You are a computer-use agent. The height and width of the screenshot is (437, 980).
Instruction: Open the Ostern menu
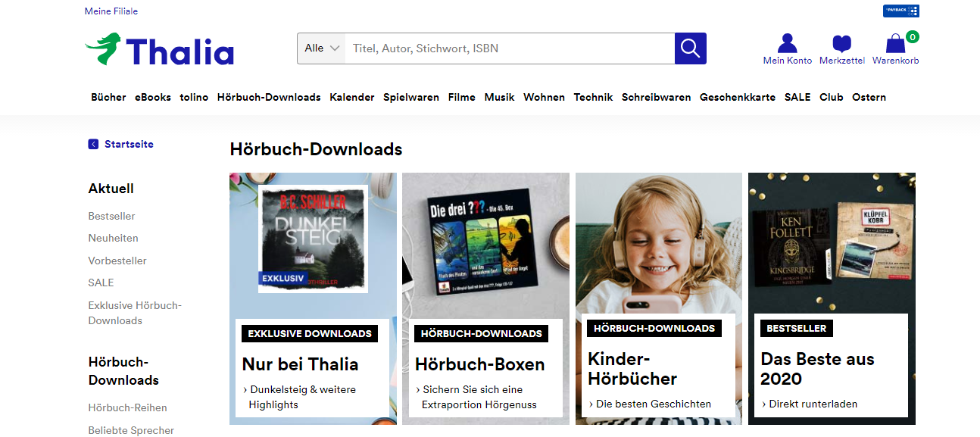point(869,97)
